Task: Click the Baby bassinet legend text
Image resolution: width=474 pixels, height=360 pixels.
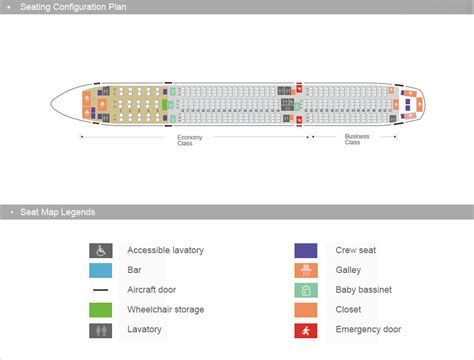Action: pyautogui.click(x=364, y=290)
